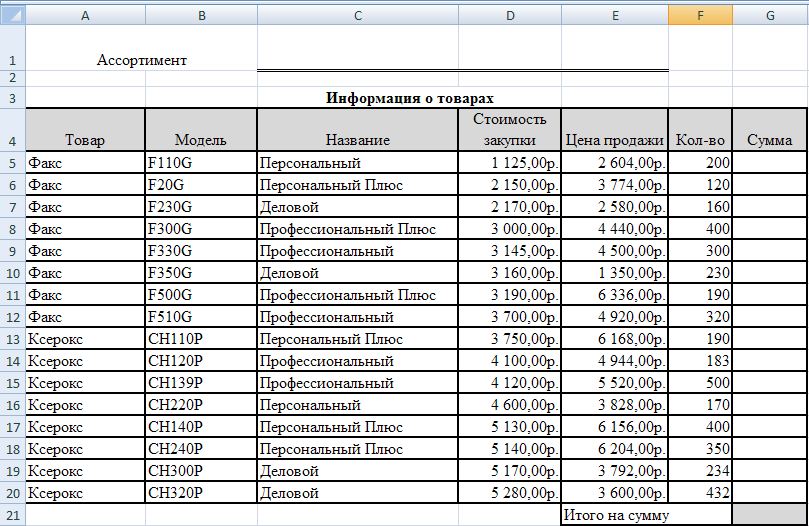Screen dimensions: 809x526
Task: Select column G header
Action: pos(770,15)
